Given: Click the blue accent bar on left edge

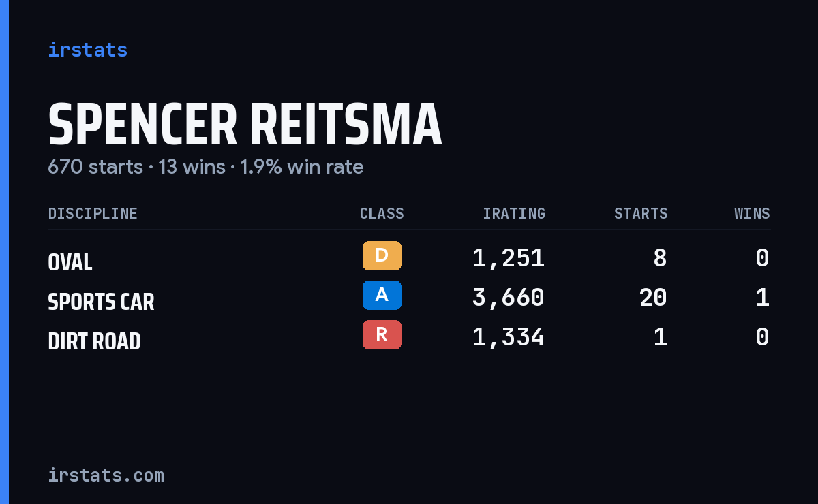Looking at the screenshot, I should pyautogui.click(x=4, y=252).
